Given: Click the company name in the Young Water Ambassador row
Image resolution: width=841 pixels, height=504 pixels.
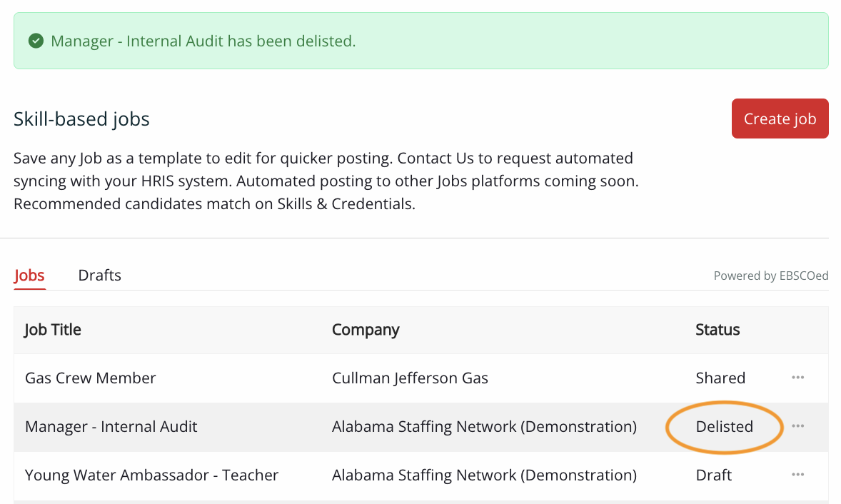Looking at the screenshot, I should point(484,475).
